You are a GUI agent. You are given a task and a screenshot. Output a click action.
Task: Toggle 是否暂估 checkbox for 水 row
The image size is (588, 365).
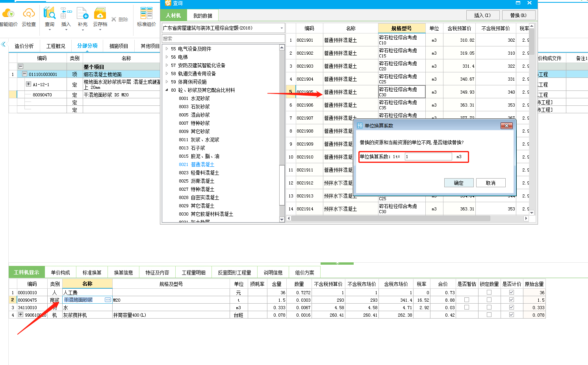(467, 307)
